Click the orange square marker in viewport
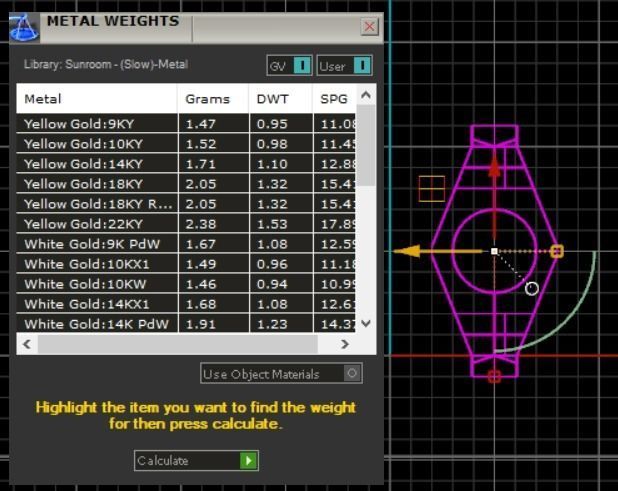 tap(432, 189)
